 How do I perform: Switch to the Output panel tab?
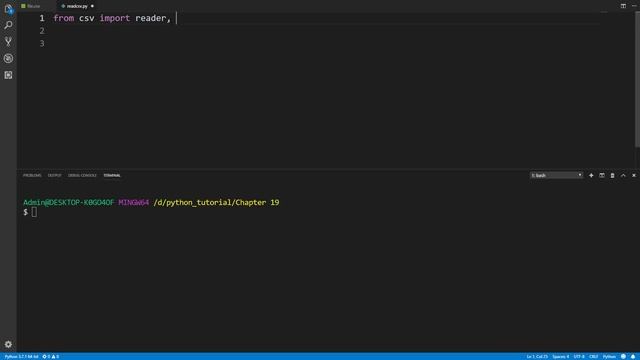(x=54, y=176)
